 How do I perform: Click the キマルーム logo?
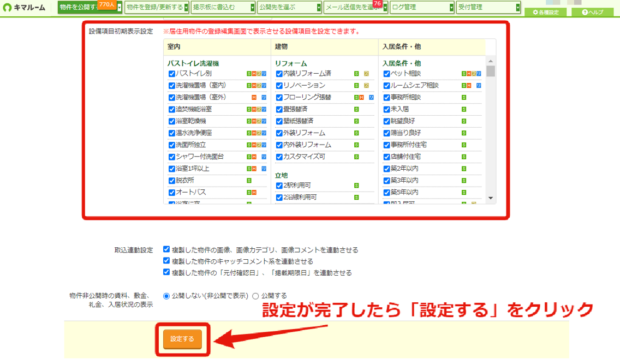[x=24, y=7]
